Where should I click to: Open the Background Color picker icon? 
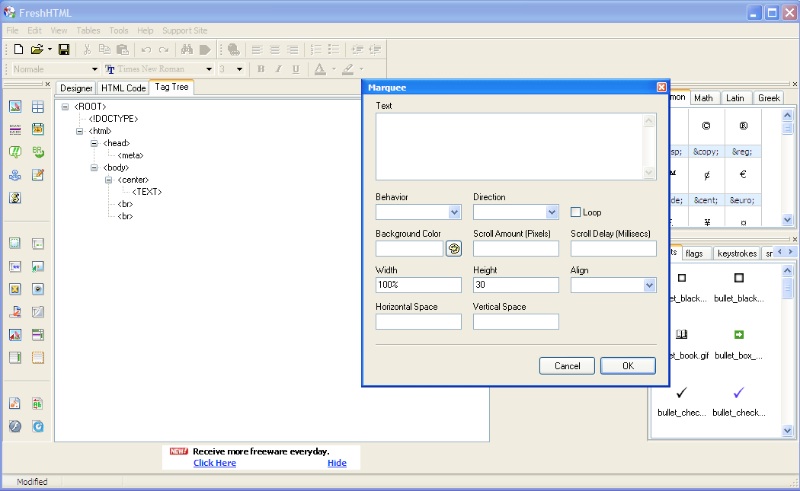coord(454,249)
